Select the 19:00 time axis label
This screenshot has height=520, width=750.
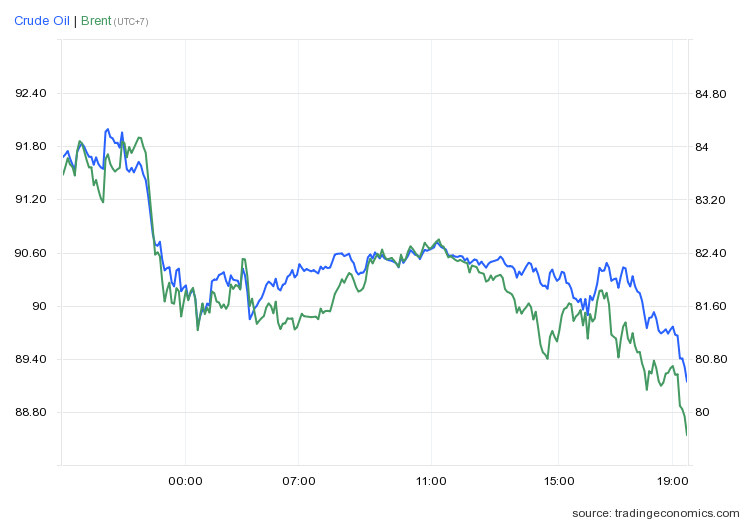(672, 481)
